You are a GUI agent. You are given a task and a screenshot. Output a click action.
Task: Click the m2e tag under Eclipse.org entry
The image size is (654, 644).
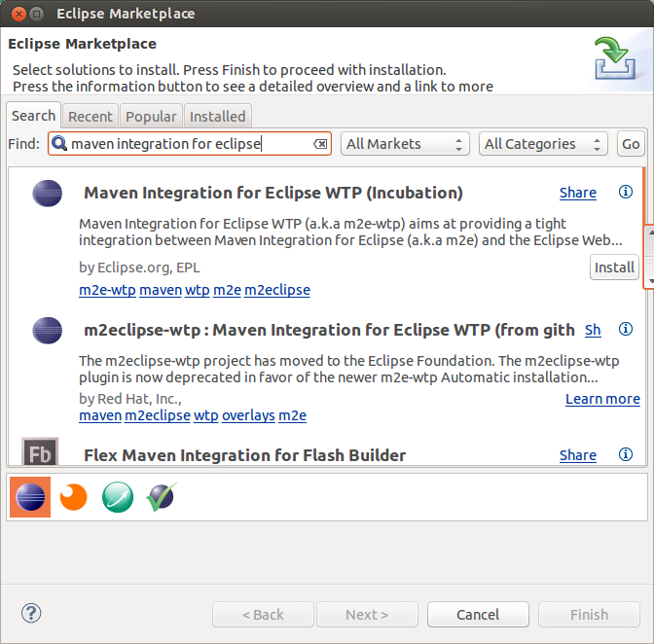[x=227, y=290]
